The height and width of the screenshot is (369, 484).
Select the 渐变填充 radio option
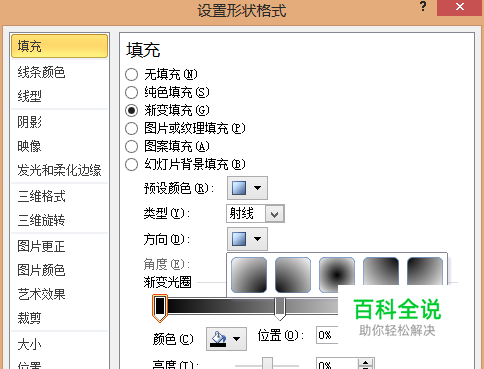pos(131,110)
